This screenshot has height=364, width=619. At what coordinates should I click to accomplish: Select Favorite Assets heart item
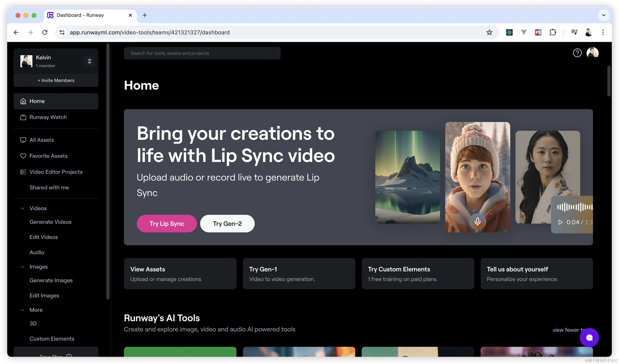48,156
